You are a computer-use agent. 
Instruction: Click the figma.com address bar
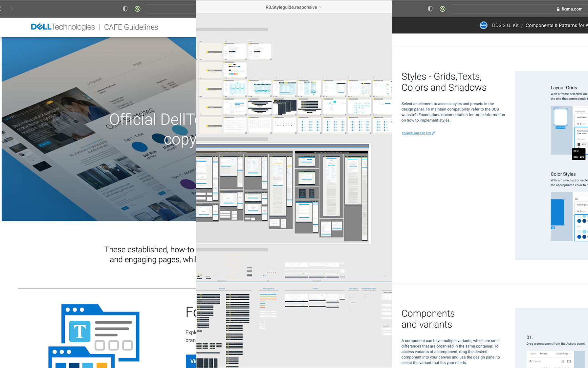519,9
